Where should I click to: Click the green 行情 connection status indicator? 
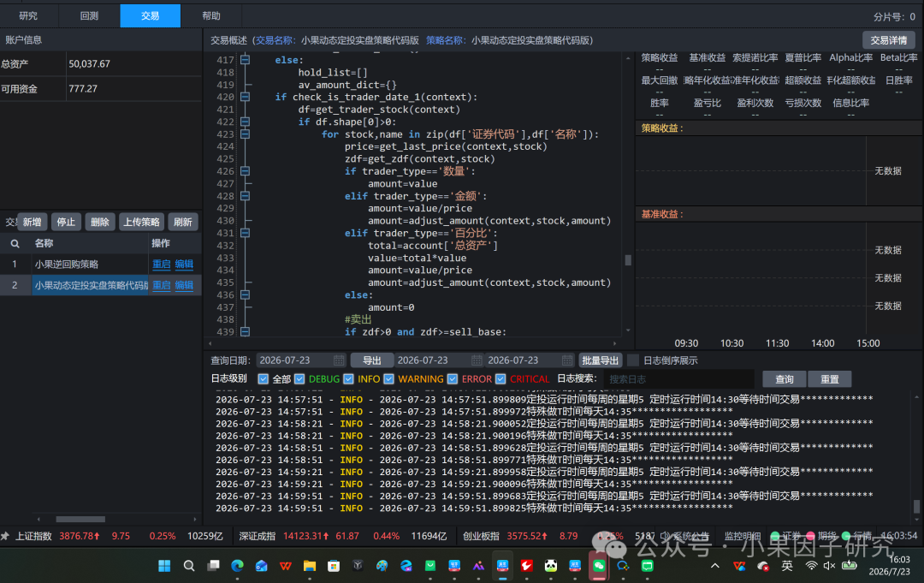tap(846, 536)
